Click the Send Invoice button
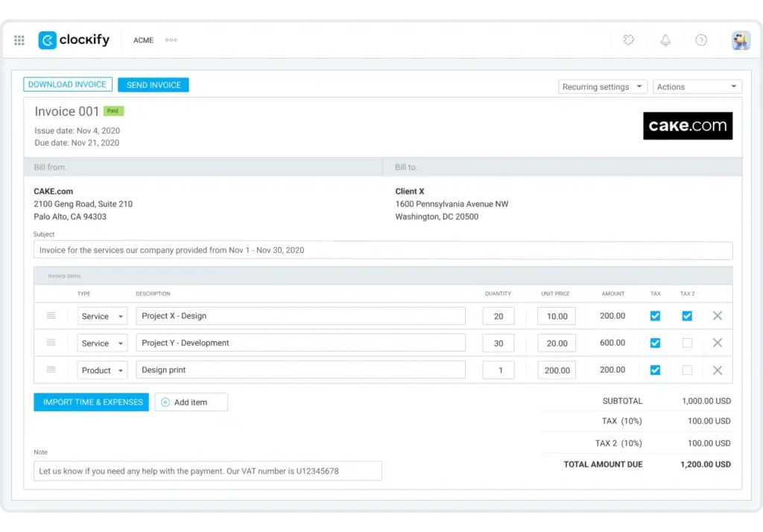 (x=153, y=85)
